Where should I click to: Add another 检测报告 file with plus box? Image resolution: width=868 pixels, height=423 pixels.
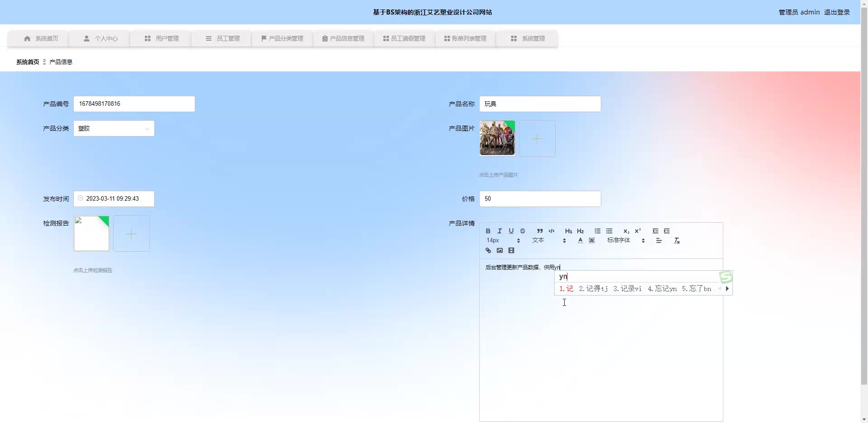131,234
